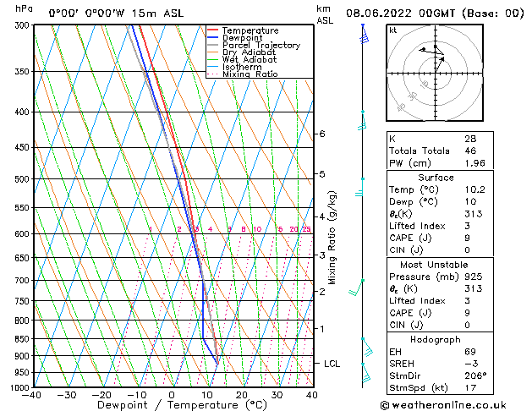The image size is (532, 411).
Task: Click the surface Temp value 10.2
Action: 475,189
